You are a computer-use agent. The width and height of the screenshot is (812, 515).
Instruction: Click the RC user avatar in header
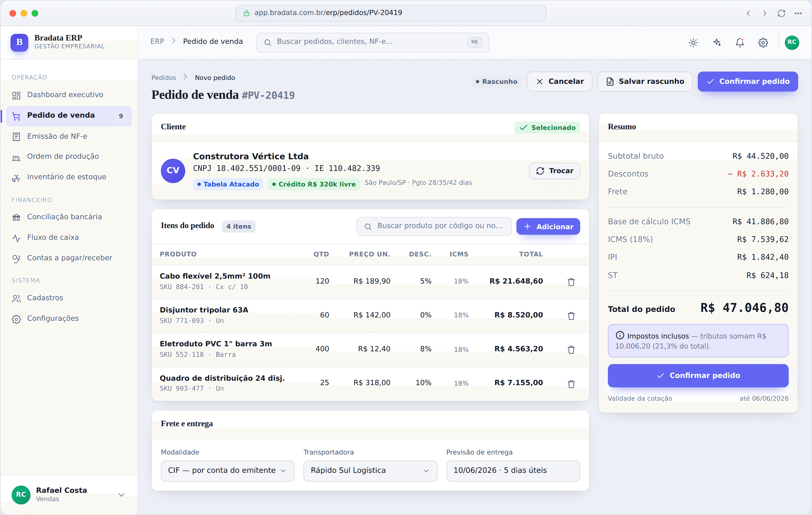coord(792,42)
